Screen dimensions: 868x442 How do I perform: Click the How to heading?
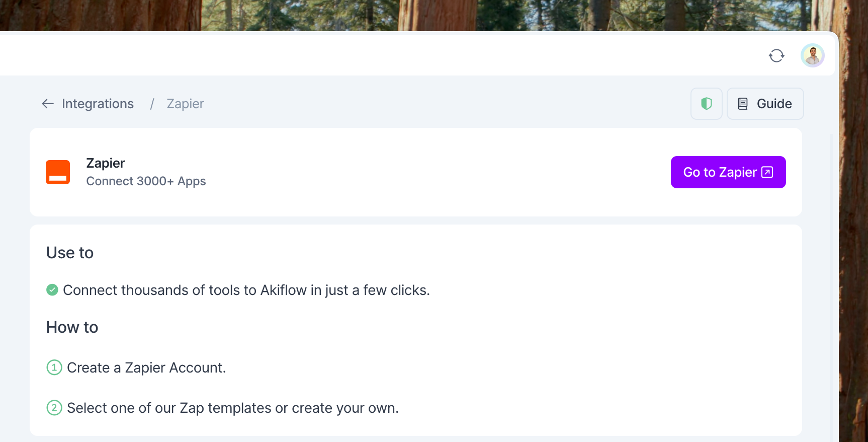(x=72, y=327)
